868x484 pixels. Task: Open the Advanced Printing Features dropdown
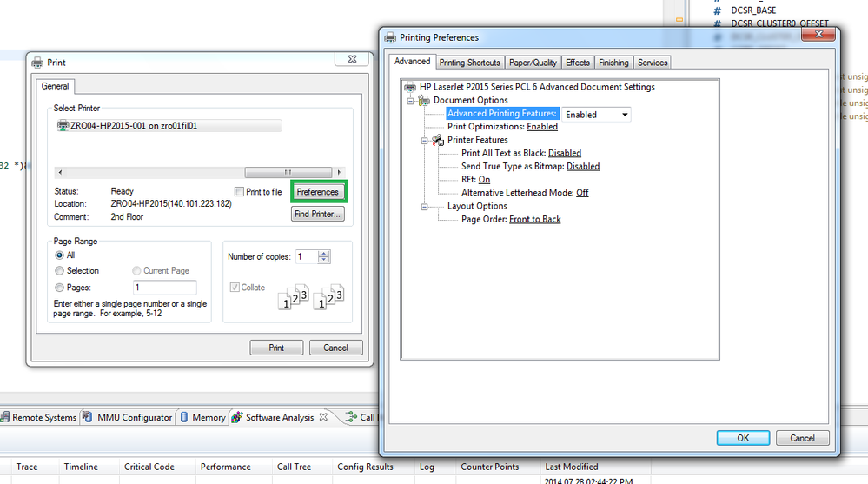[x=625, y=115]
